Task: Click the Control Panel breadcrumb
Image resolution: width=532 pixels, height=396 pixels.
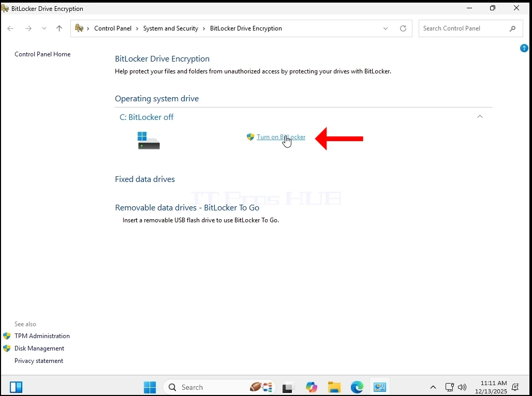Action: tap(113, 28)
